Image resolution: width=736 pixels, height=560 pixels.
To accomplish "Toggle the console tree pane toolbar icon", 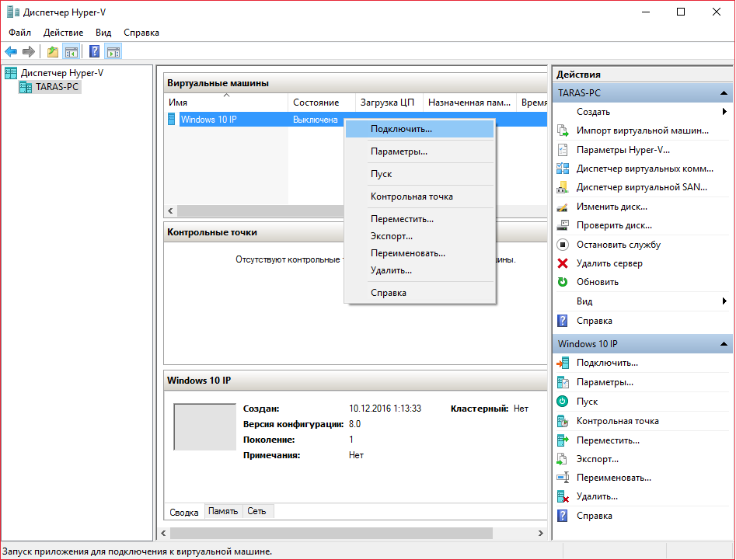I will click(72, 51).
